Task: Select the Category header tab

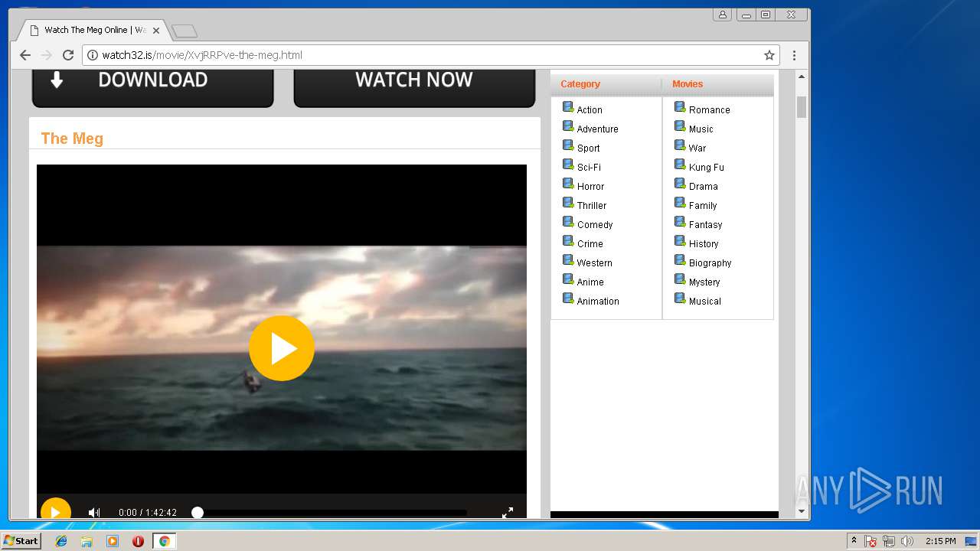Action: coord(580,84)
